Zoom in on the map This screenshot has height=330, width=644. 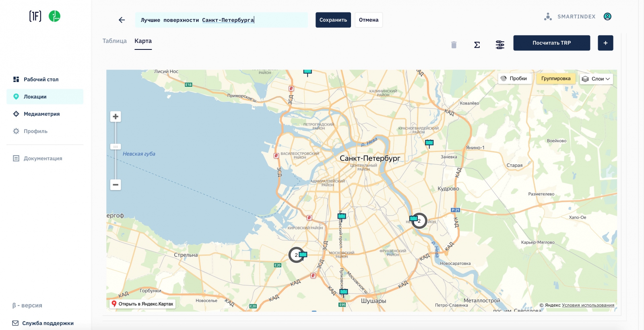click(116, 117)
